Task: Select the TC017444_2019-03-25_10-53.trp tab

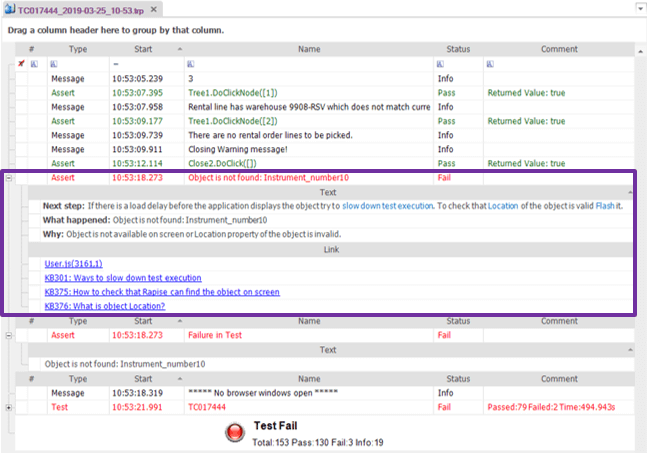Action: point(81,10)
